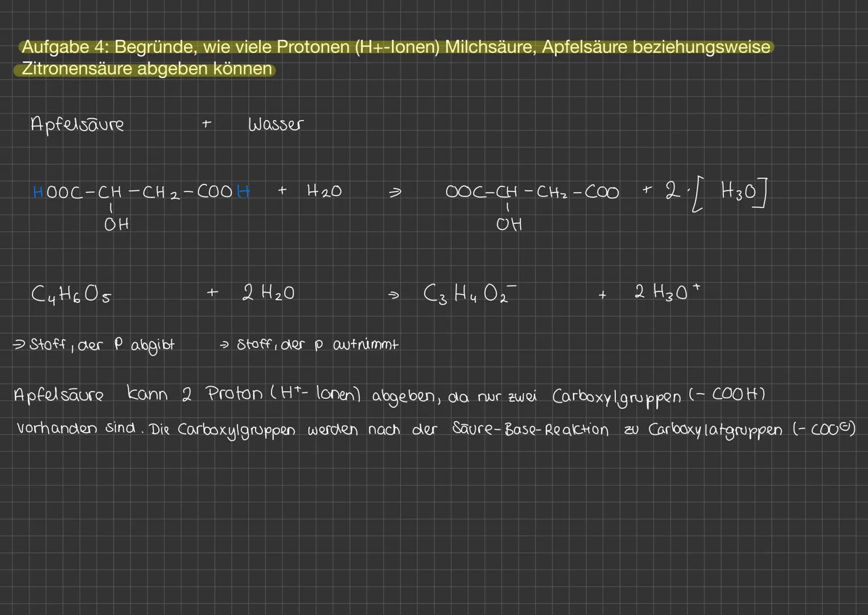Click the blue H ending the COOH group
Image resolution: width=868 pixels, height=615 pixels.
pyautogui.click(x=243, y=192)
